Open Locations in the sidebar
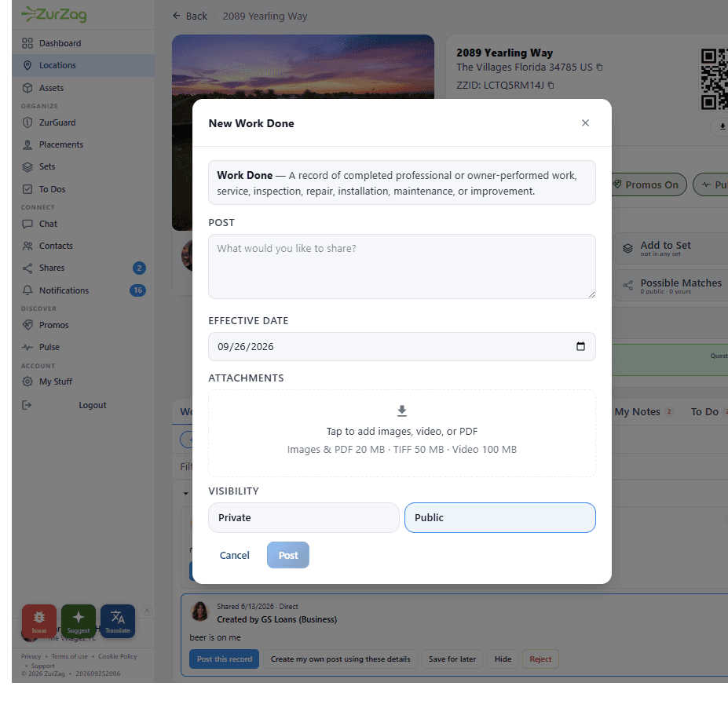Viewport: 728px width, 719px height. pos(83,65)
